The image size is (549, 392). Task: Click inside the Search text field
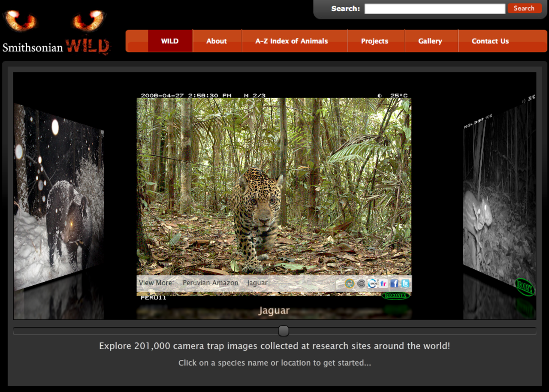(434, 9)
